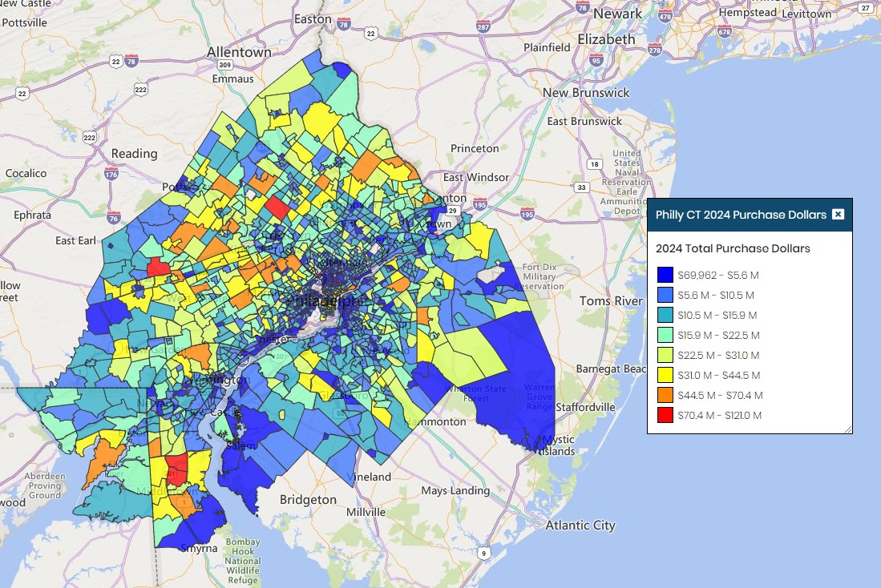The height and width of the screenshot is (588, 881).
Task: Click the Levittown label
Action: tap(806, 14)
